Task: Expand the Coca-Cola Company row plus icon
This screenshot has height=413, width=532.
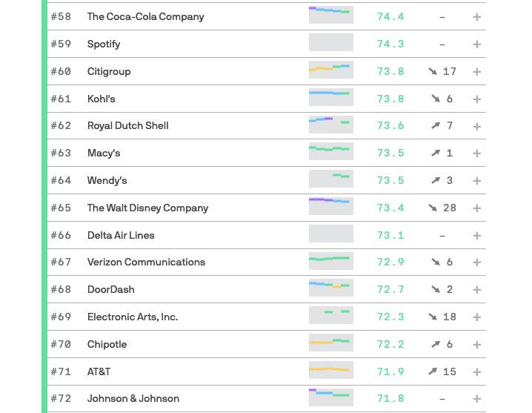Action: point(476,17)
